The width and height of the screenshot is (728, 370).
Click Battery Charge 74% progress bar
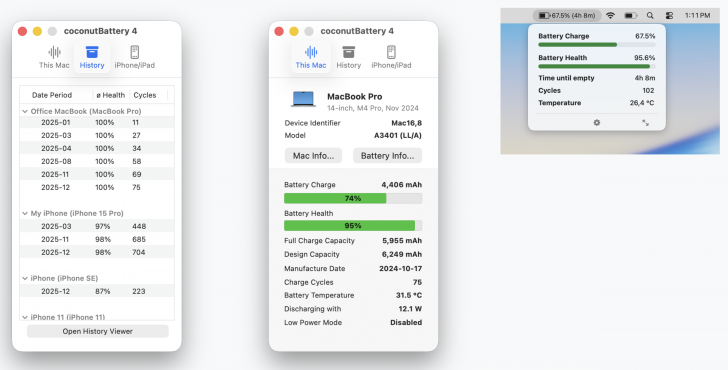tap(353, 198)
